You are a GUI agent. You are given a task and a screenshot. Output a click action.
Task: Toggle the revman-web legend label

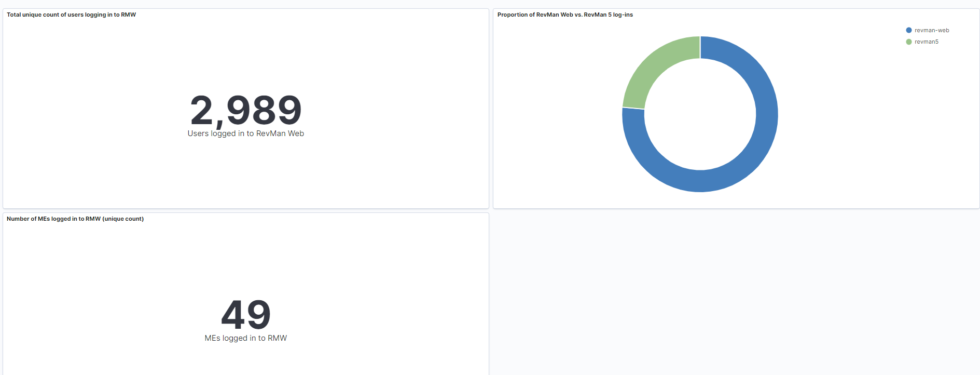tap(931, 30)
